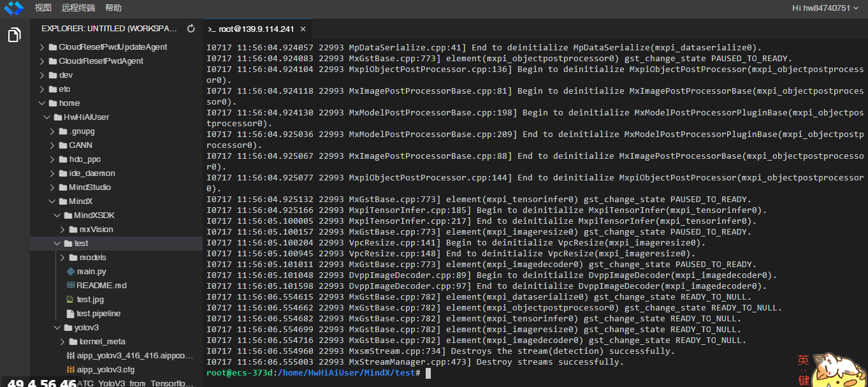Open the 远程终端 menu
Screen dimensions: 868x387
78,8
